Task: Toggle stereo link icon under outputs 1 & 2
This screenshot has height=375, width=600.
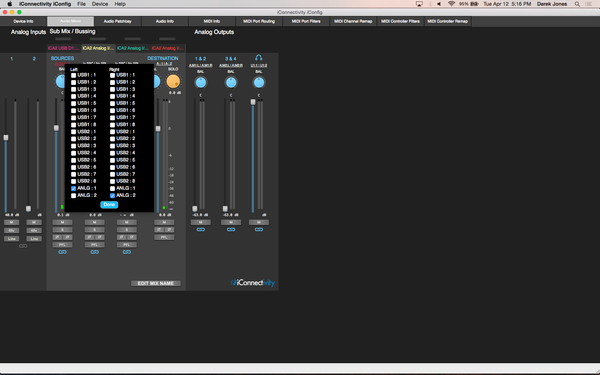Action: 201,230
